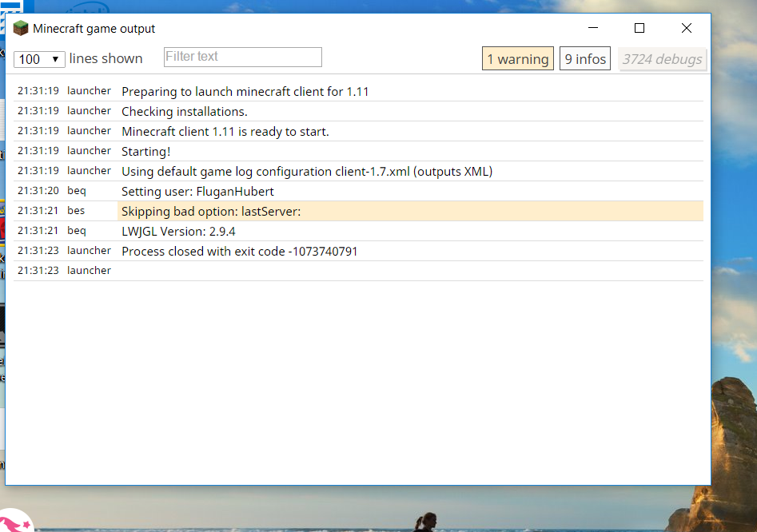Click the Minecraft game output window title

(94, 29)
